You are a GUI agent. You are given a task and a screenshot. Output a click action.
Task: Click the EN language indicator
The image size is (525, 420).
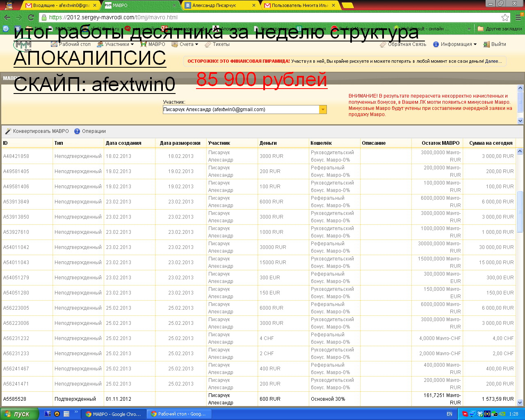pos(450,414)
